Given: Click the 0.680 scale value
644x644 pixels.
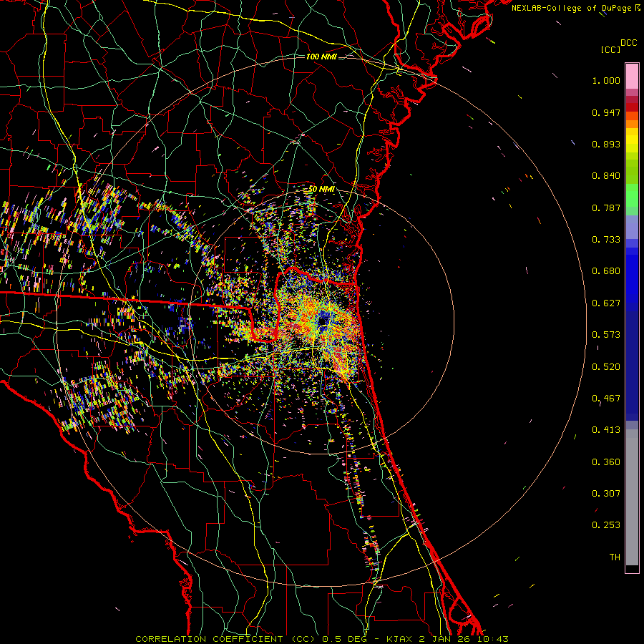Looking at the screenshot, I should 606,271.
